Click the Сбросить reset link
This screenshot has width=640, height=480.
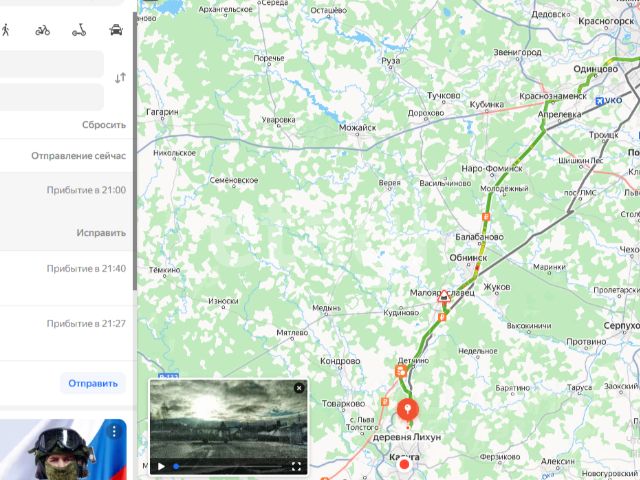(104, 124)
